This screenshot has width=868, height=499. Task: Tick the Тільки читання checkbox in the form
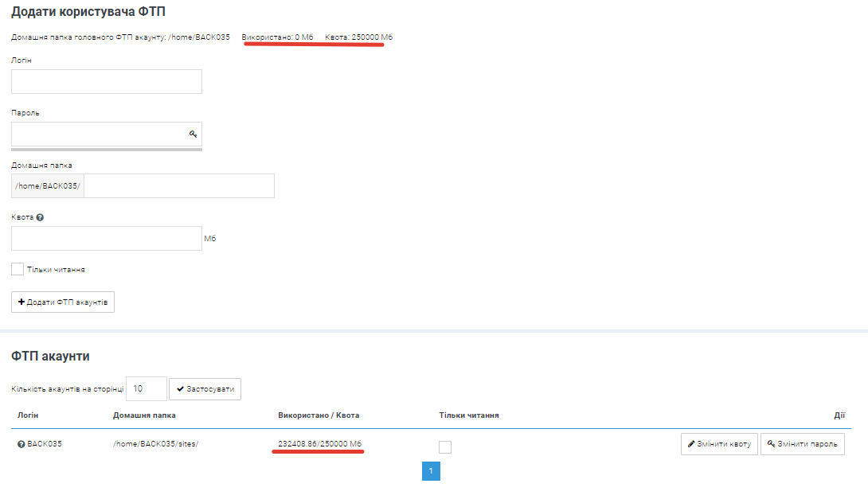[x=18, y=270]
